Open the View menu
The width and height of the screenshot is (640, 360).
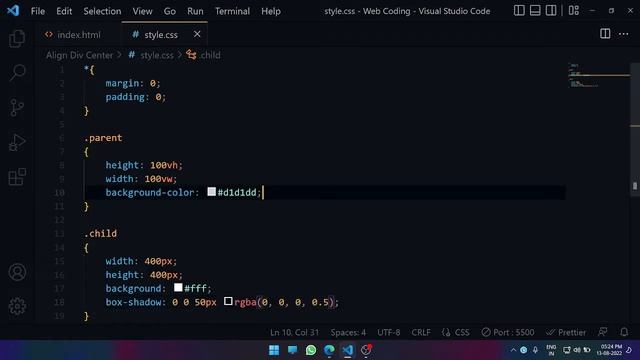click(x=142, y=11)
